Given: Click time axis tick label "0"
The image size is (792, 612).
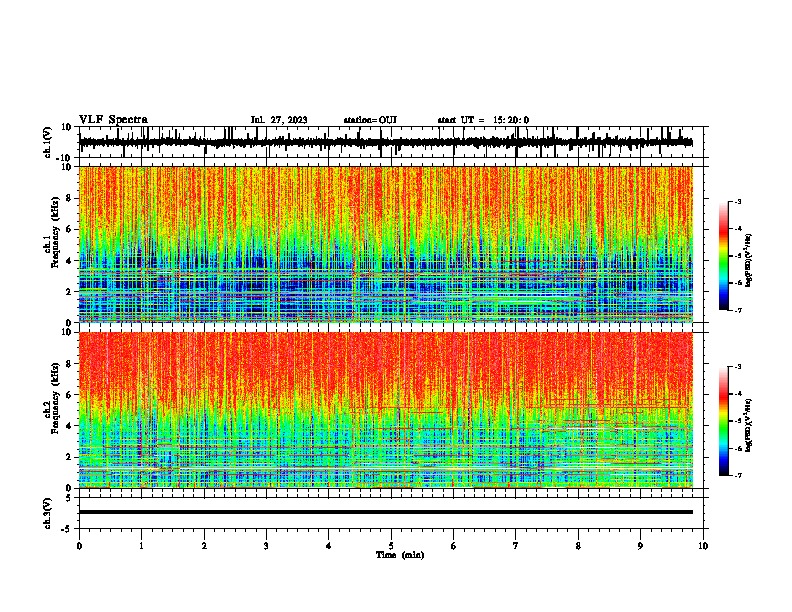Looking at the screenshot, I should pos(79,546).
